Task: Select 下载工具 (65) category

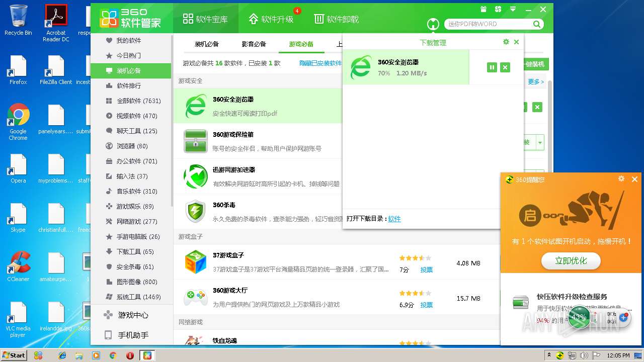Action: (x=131, y=251)
